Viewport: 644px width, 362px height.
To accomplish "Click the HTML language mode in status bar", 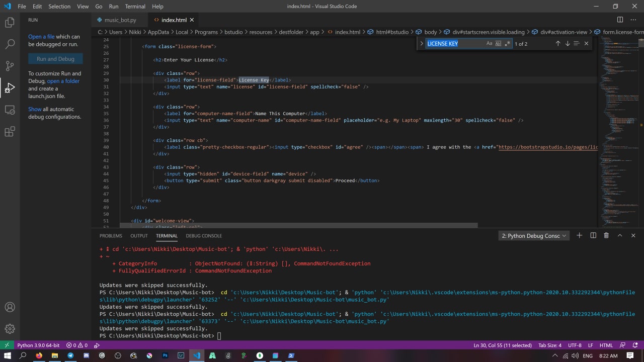I will coord(606,345).
